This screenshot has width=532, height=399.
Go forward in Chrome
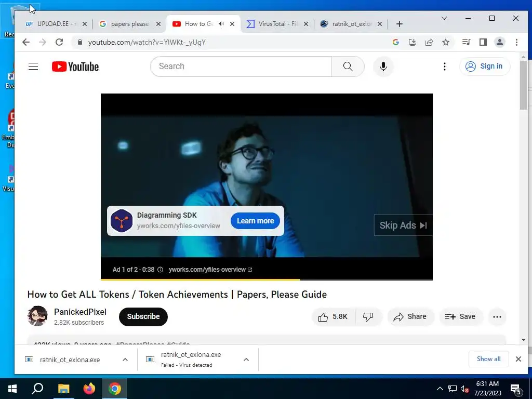[43, 42]
